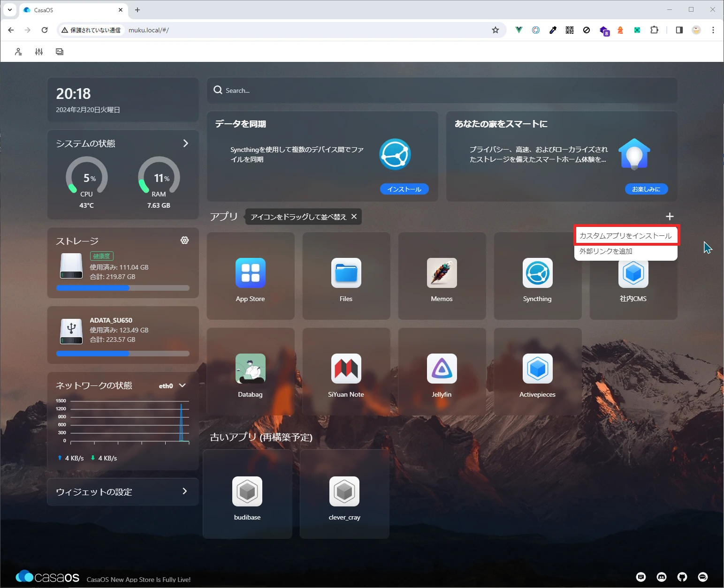Click the browser address bar URL

tap(149, 30)
